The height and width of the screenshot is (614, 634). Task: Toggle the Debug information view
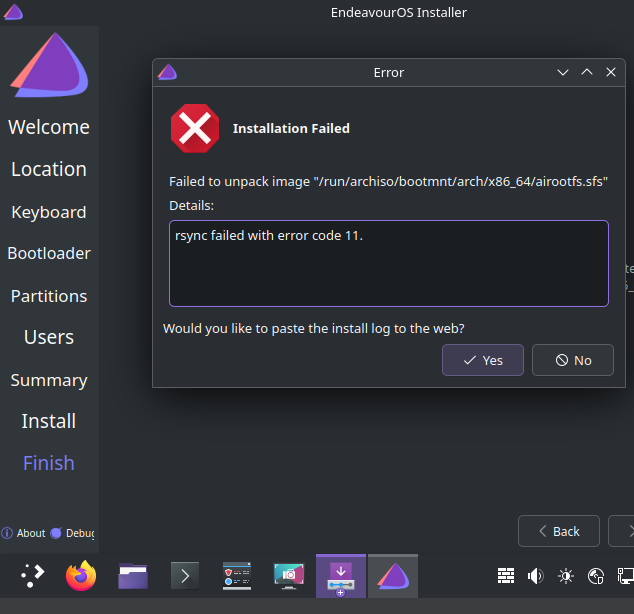(x=72, y=533)
